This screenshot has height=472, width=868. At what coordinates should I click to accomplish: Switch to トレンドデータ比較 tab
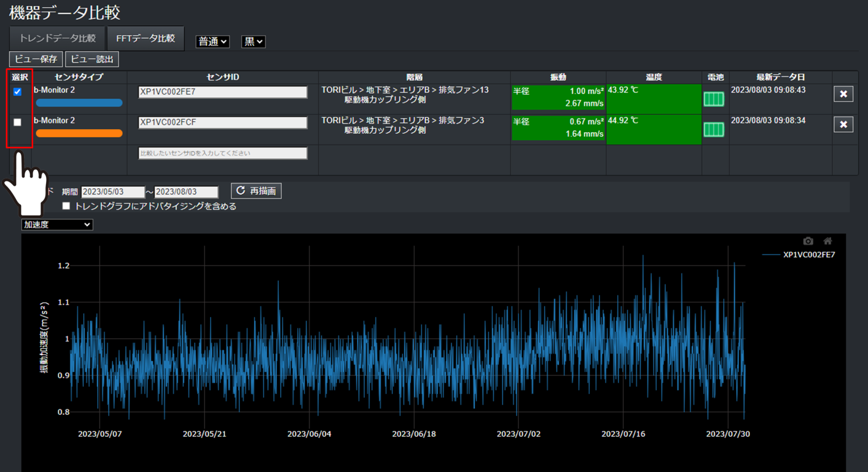tap(57, 38)
